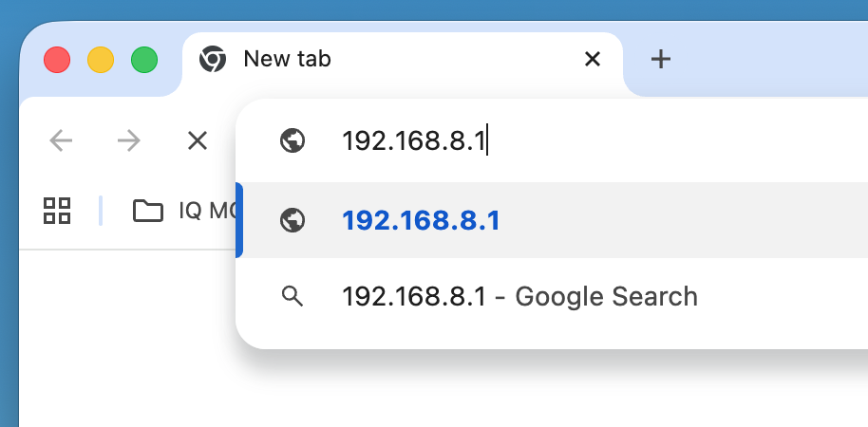Go forward with the forward arrow

click(x=128, y=141)
